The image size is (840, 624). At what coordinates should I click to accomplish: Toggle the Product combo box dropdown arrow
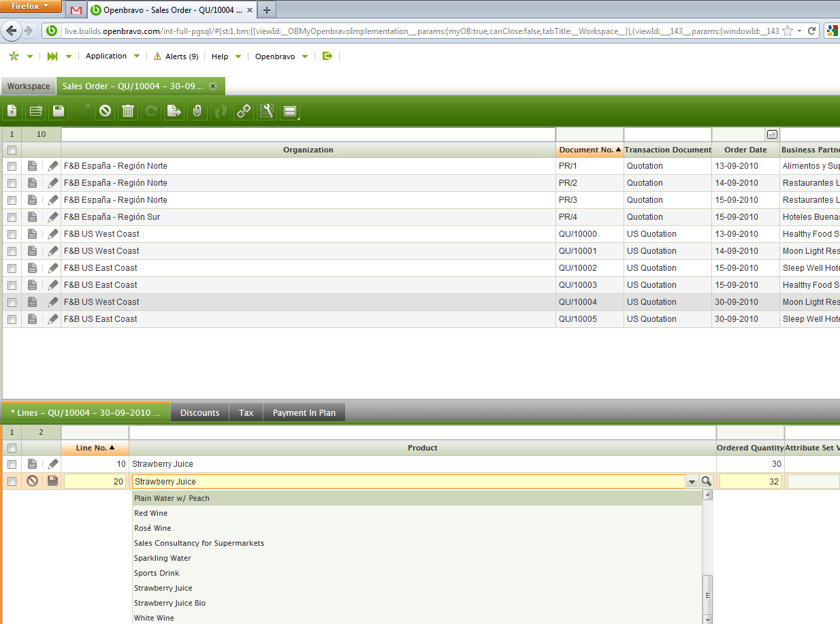pyautogui.click(x=692, y=482)
